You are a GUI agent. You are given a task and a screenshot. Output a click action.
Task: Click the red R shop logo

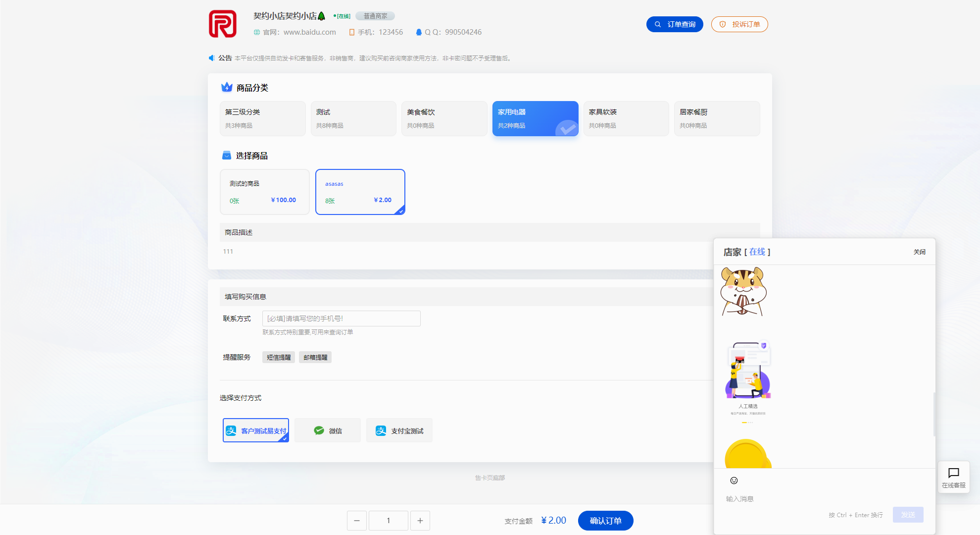222,24
